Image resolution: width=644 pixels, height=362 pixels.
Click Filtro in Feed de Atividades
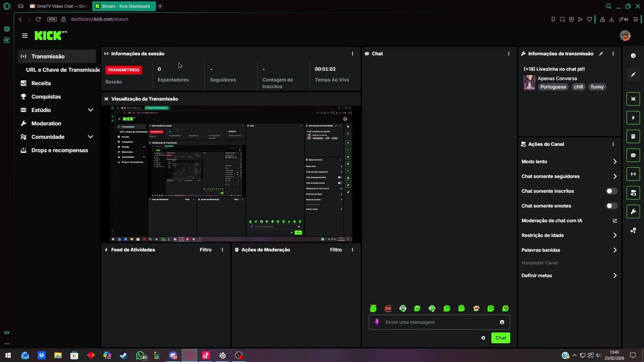[205, 250]
